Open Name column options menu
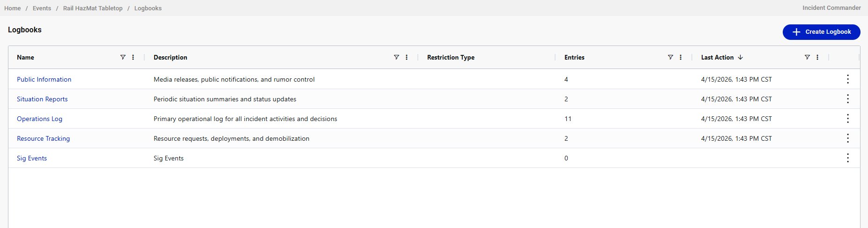Screen dimensions: 868x228 133,57
